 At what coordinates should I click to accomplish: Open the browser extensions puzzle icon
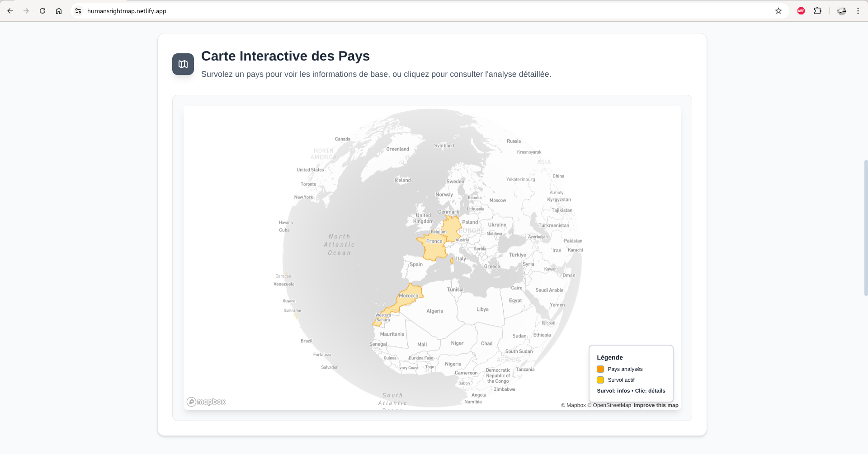coord(818,11)
